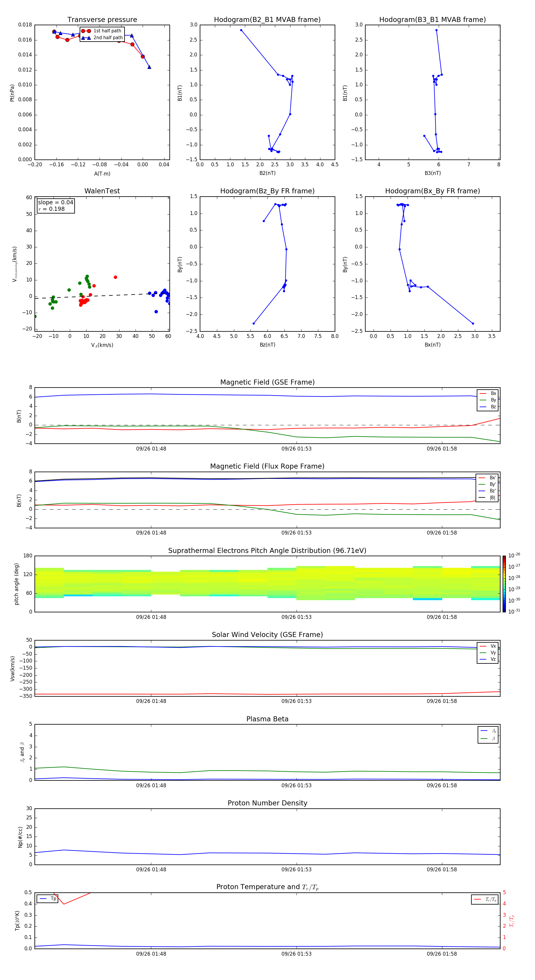This screenshot has width=535, height=980.
Task: Click the isolated red point in WalenTest plot
Action: tap(115, 277)
